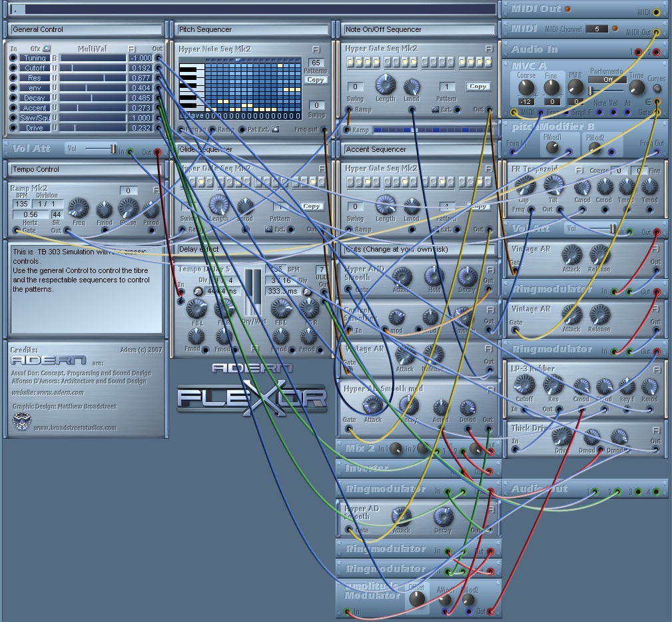This screenshot has width=672, height=622.
Task: Toggle the U mode button on Drive row
Action: (55, 128)
